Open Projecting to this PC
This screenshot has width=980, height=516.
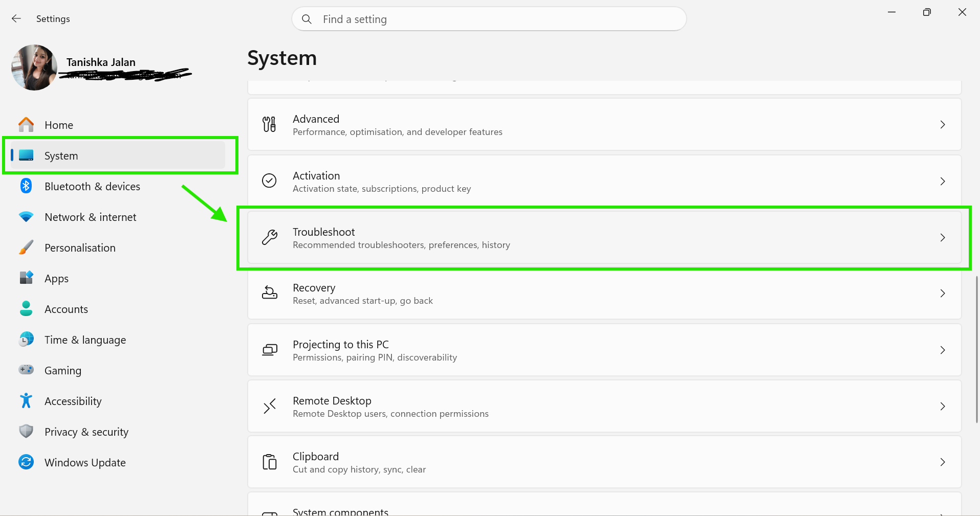tap(604, 350)
